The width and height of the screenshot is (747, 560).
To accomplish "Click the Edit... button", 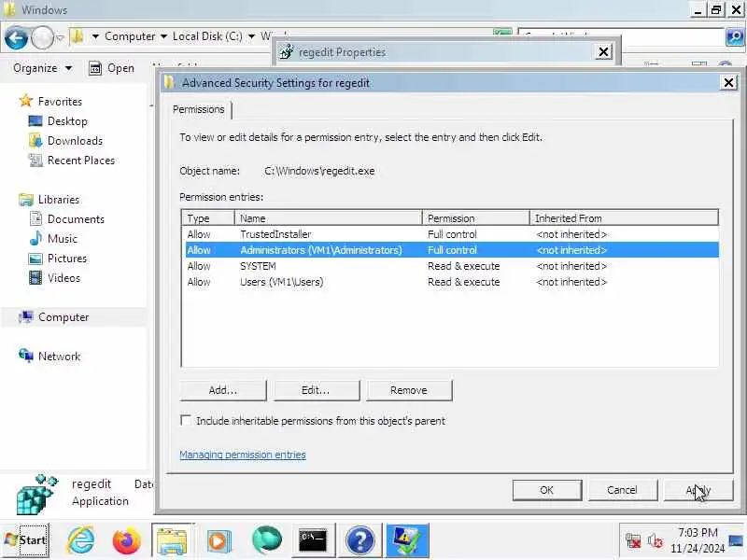I will 316,390.
